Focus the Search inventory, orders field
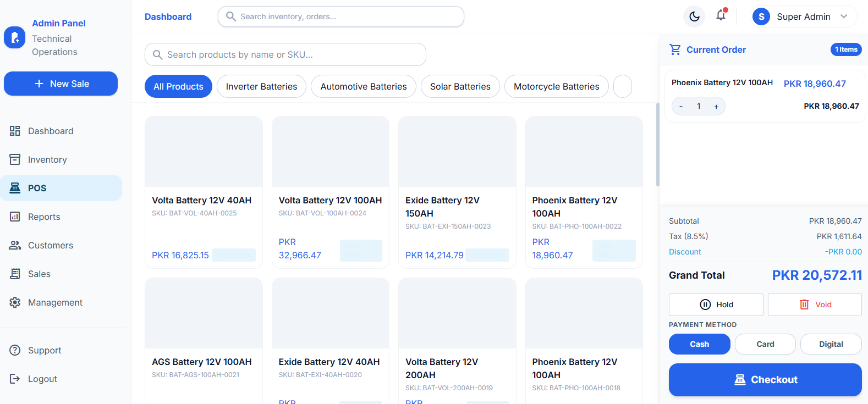 point(341,16)
